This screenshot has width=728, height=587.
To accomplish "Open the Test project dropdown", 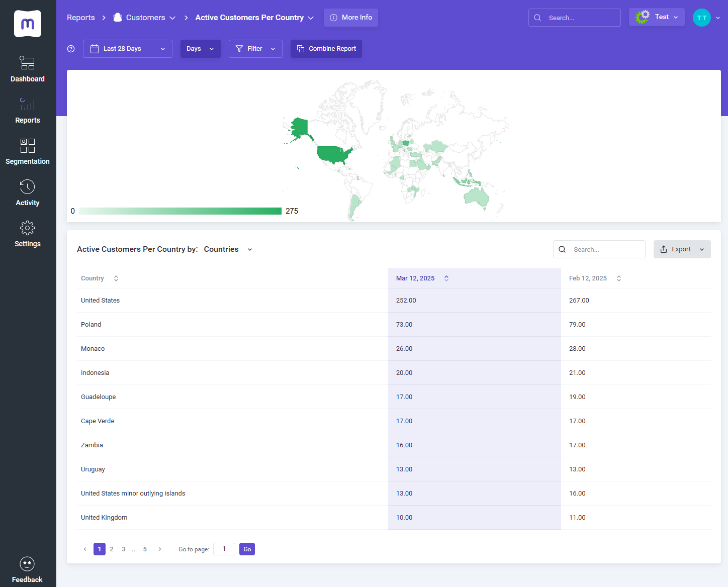I will coord(657,18).
